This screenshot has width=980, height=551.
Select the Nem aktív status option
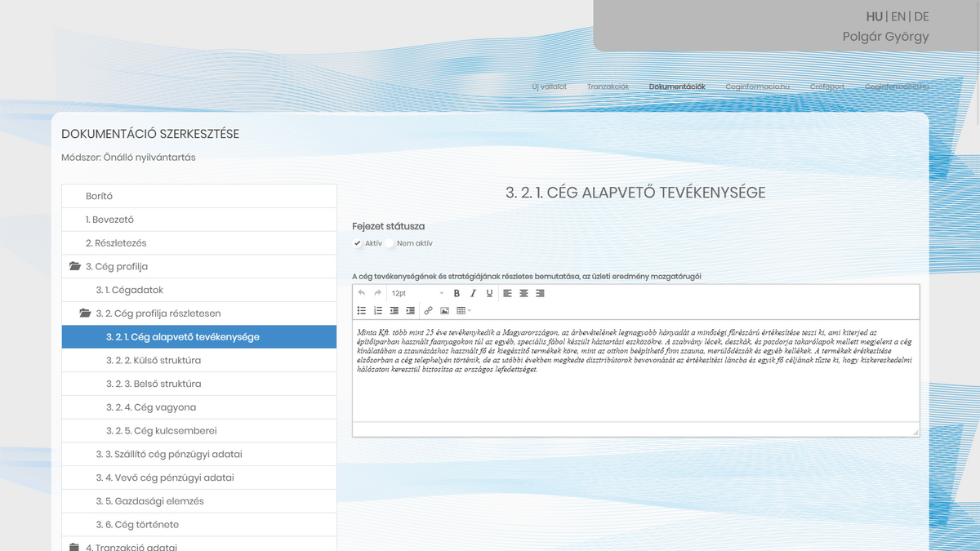390,243
